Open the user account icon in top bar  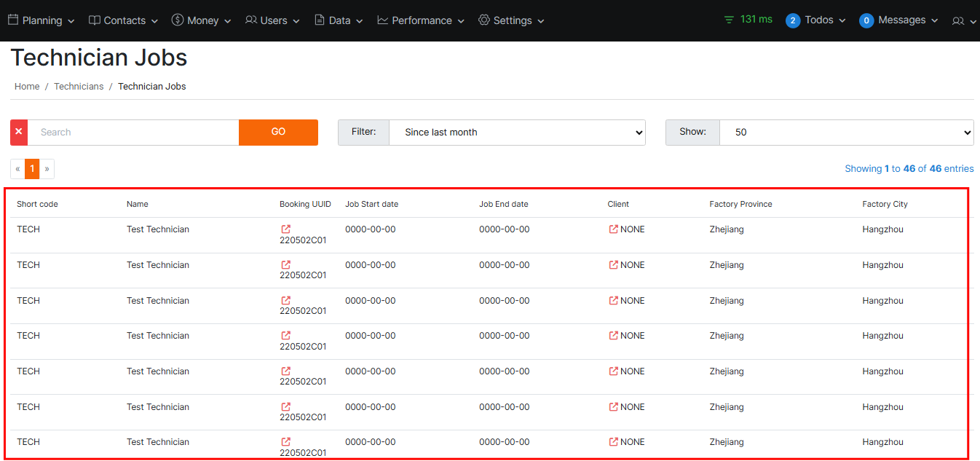coord(963,21)
